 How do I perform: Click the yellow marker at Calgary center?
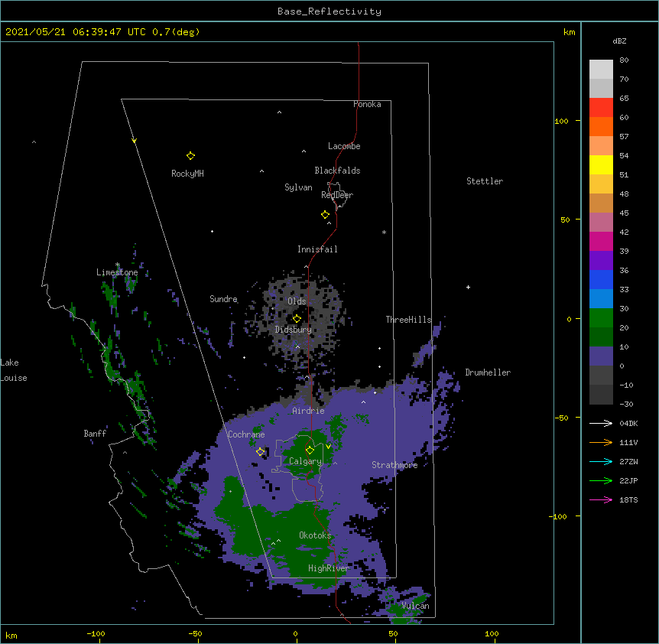click(310, 450)
